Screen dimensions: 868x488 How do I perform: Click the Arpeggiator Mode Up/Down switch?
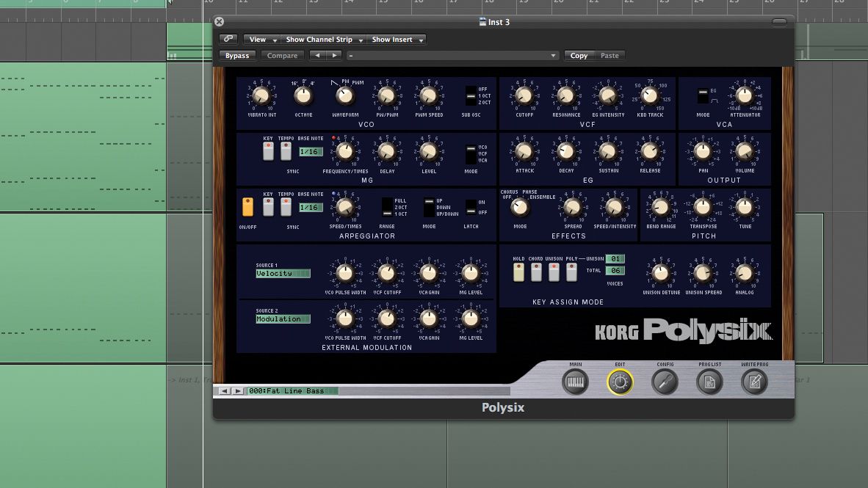click(x=429, y=208)
